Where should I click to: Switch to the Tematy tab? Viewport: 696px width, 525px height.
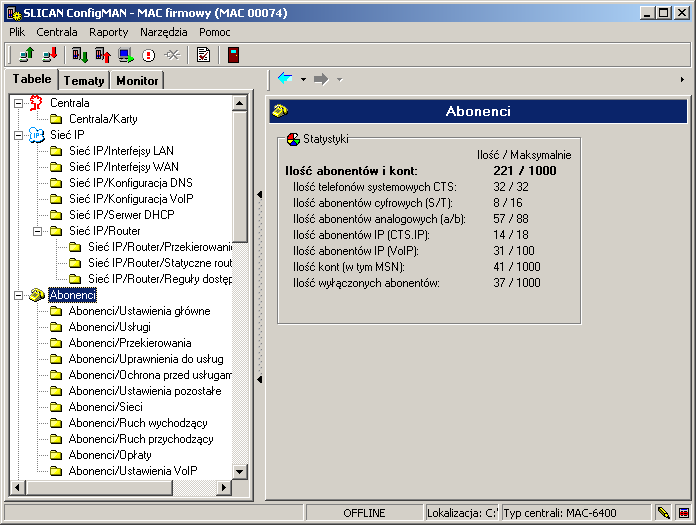point(84,81)
